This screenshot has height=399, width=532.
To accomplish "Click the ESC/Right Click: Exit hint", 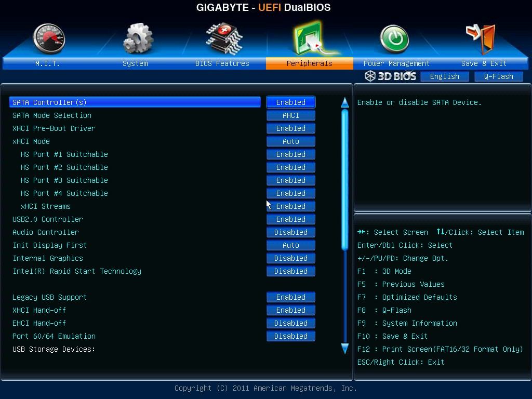I will pos(401,362).
